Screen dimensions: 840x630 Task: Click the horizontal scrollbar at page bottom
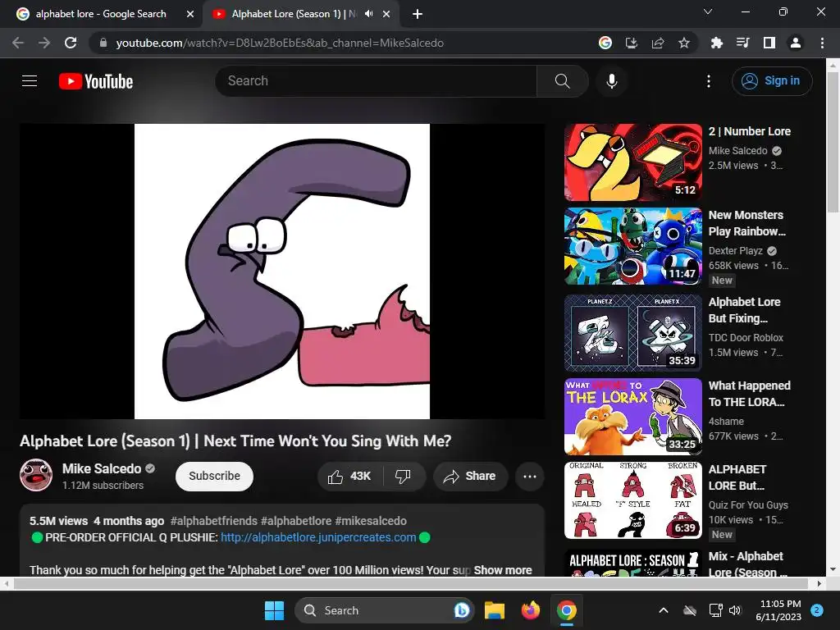pyautogui.click(x=412, y=583)
